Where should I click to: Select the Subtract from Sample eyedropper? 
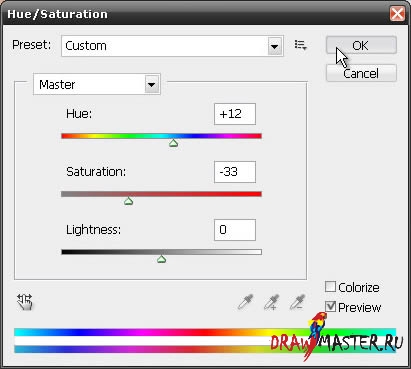point(297,302)
